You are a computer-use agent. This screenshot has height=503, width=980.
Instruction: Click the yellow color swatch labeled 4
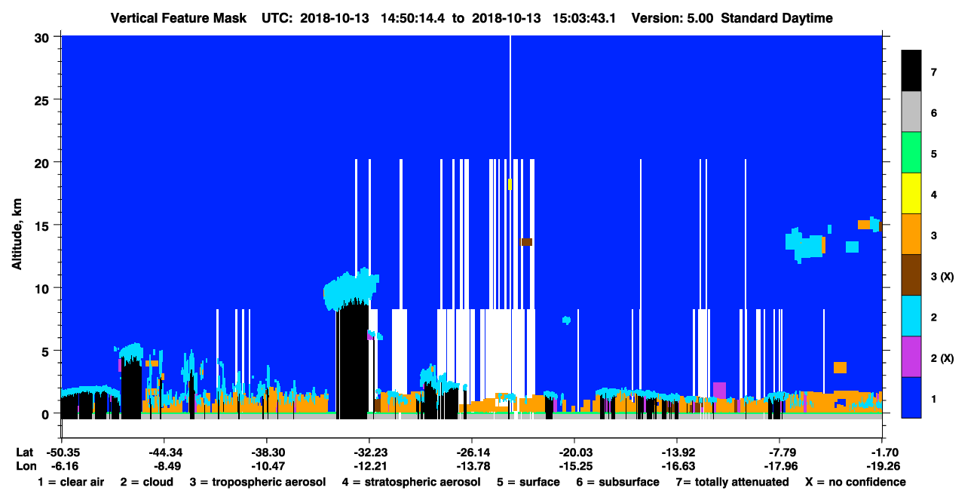click(x=911, y=194)
